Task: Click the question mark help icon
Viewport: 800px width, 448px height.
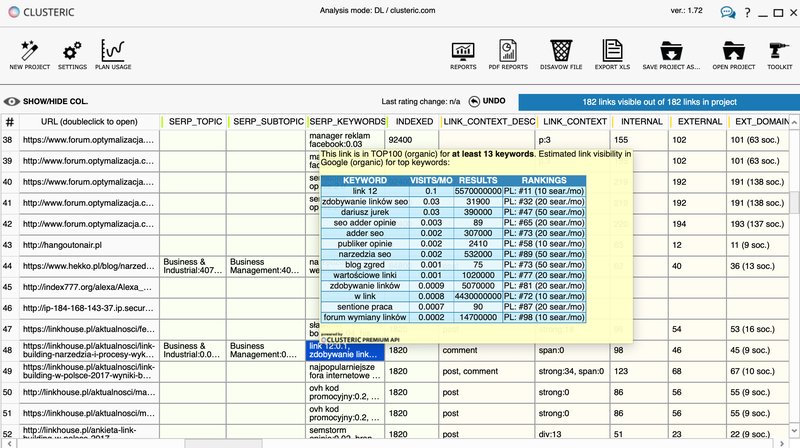Action: [747, 13]
